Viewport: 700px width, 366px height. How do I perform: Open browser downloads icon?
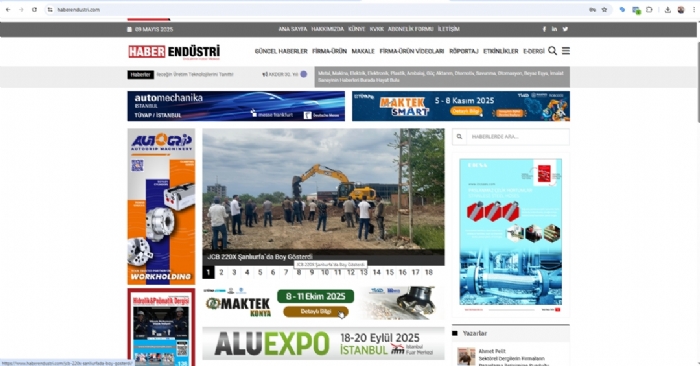tap(668, 10)
